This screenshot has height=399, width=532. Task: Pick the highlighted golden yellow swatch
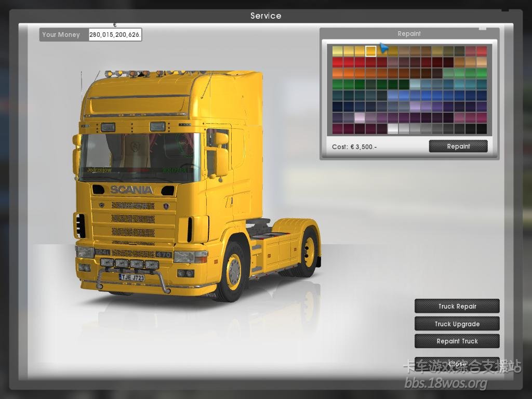pyautogui.click(x=370, y=51)
